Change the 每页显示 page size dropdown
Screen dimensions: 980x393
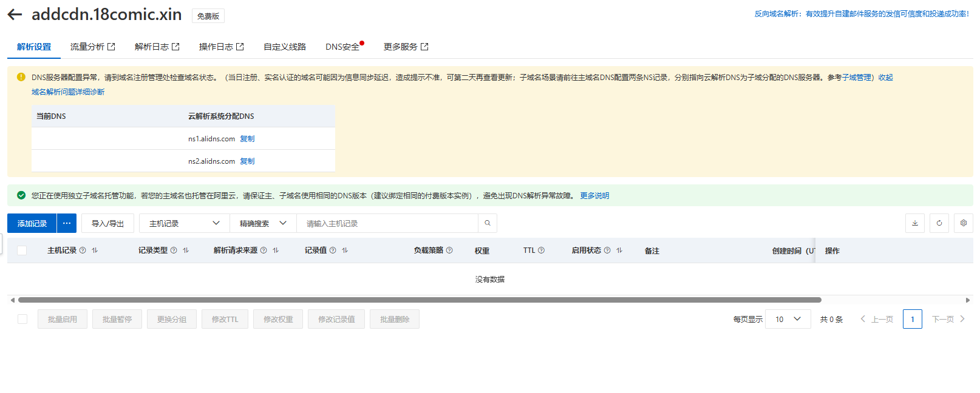coord(788,319)
